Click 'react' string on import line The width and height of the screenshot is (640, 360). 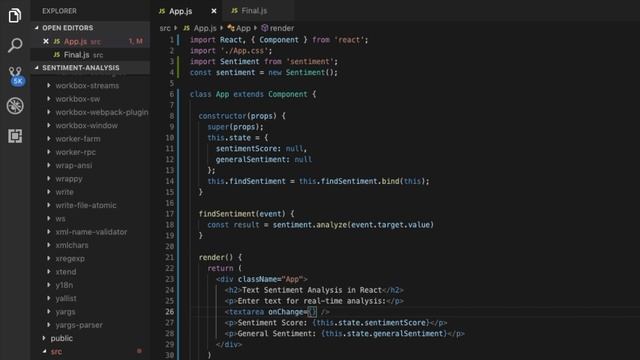(349, 40)
